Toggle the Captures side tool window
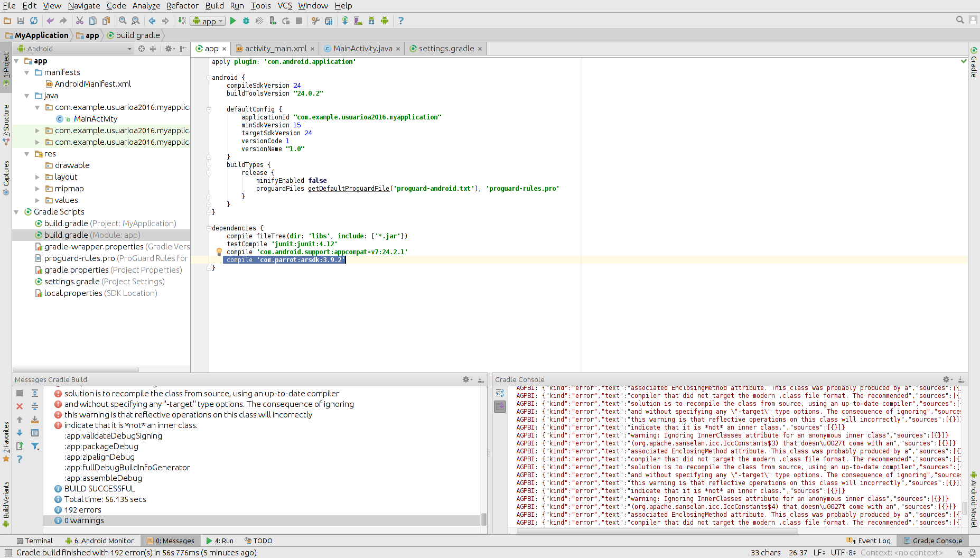980x558 pixels. (x=6, y=178)
